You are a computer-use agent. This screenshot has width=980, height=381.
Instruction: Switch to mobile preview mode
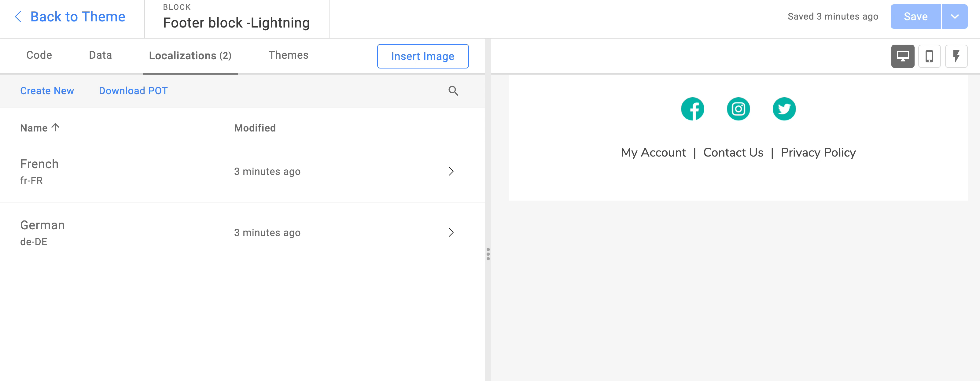[x=929, y=56]
